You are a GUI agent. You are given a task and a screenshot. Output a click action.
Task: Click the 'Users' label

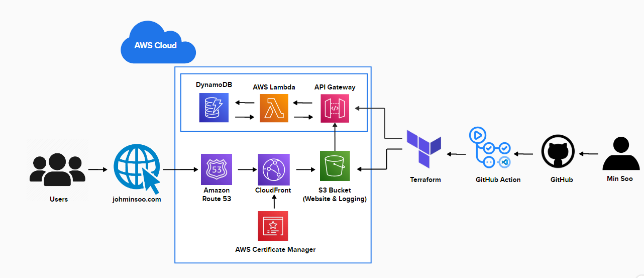click(x=59, y=199)
